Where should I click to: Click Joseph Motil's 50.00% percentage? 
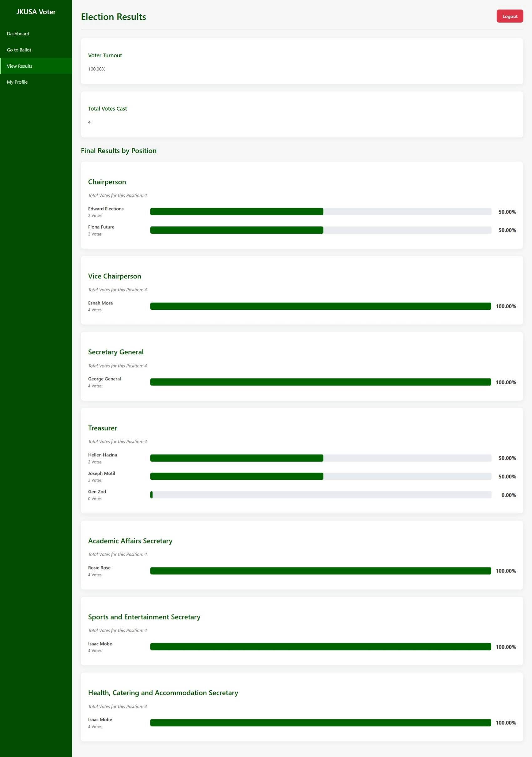point(507,477)
